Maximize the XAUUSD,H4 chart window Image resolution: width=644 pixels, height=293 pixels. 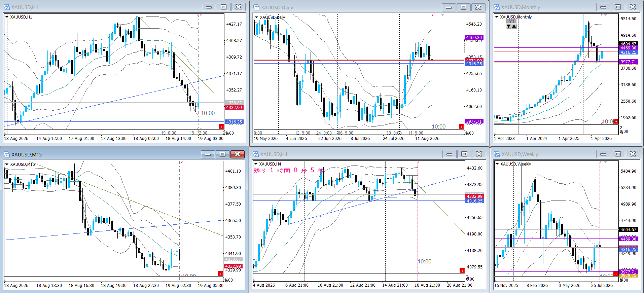(x=464, y=154)
